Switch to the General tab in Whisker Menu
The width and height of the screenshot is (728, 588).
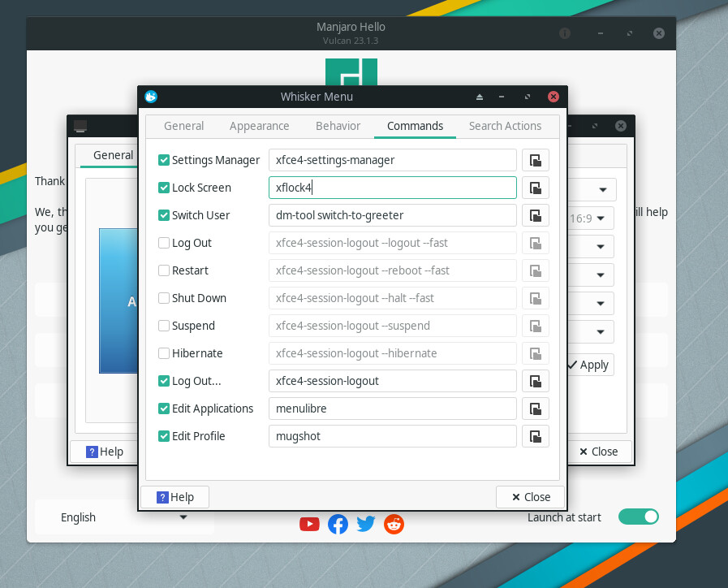184,126
